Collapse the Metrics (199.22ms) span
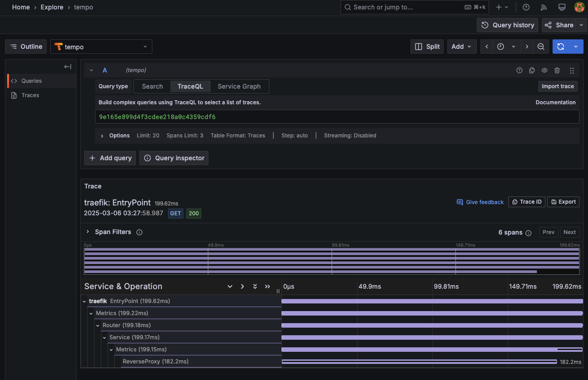 click(x=91, y=313)
